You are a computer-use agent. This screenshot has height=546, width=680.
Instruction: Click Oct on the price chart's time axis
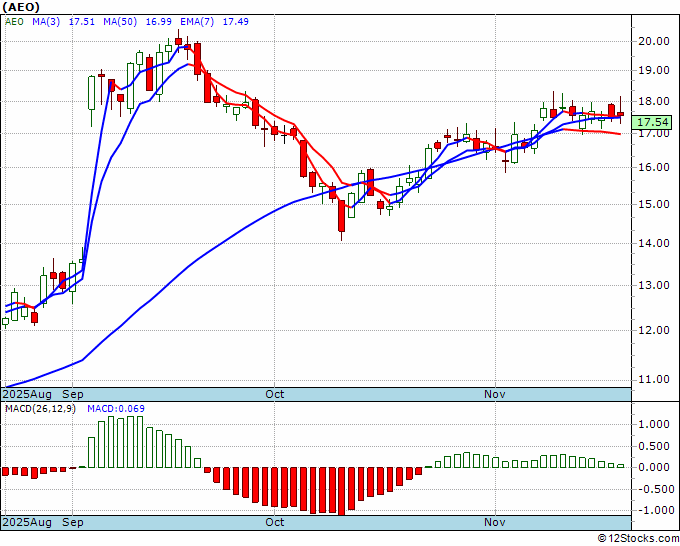coord(275,394)
